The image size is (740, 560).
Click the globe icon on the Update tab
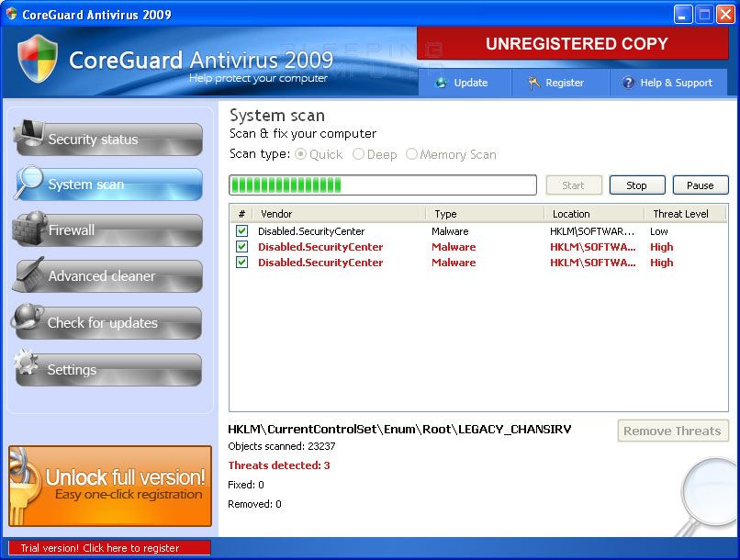(442, 83)
